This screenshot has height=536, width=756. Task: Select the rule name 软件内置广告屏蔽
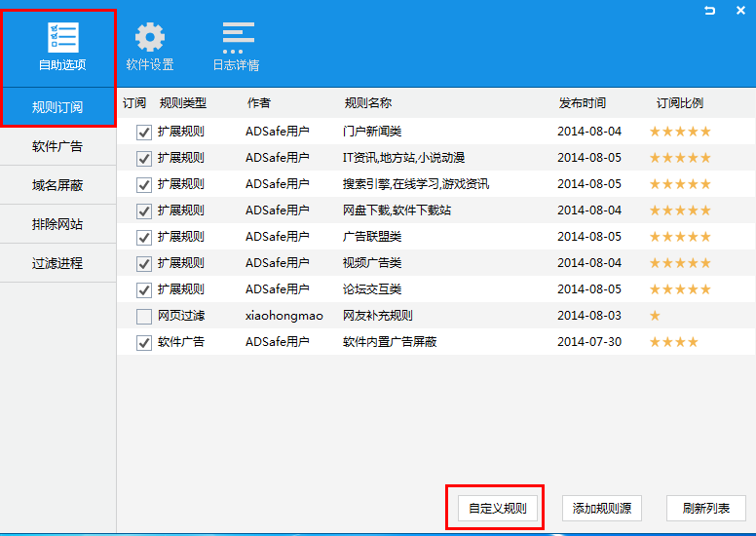click(x=390, y=341)
